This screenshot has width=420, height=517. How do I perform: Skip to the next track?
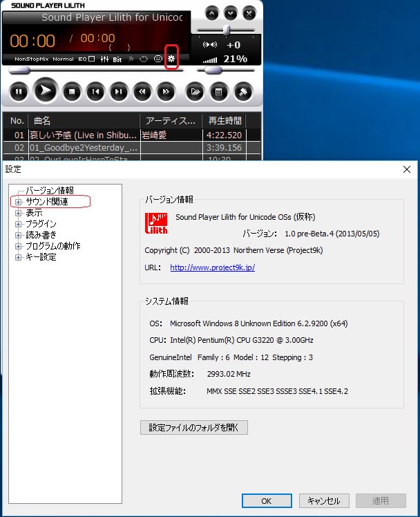coord(119,92)
